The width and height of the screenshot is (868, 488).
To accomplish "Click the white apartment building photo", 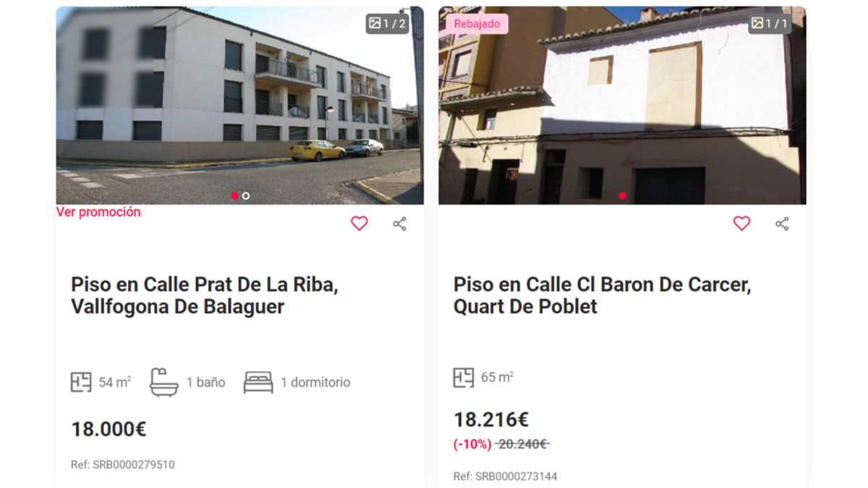I will click(x=239, y=106).
